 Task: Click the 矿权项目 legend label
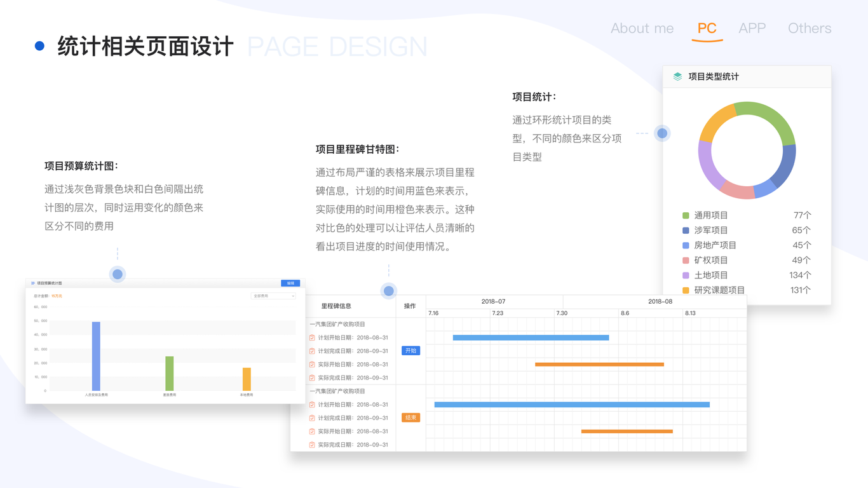[x=711, y=260]
